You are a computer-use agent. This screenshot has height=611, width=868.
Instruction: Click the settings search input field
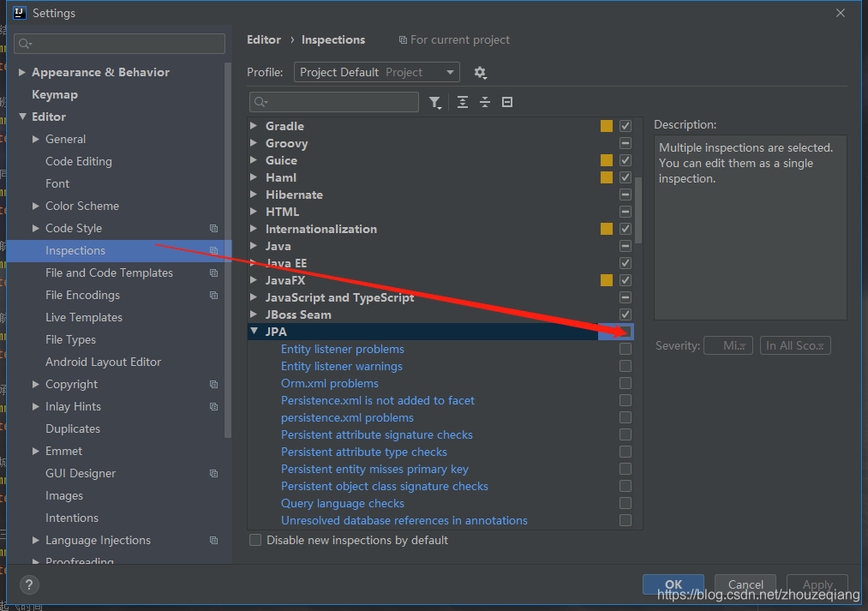[120, 44]
